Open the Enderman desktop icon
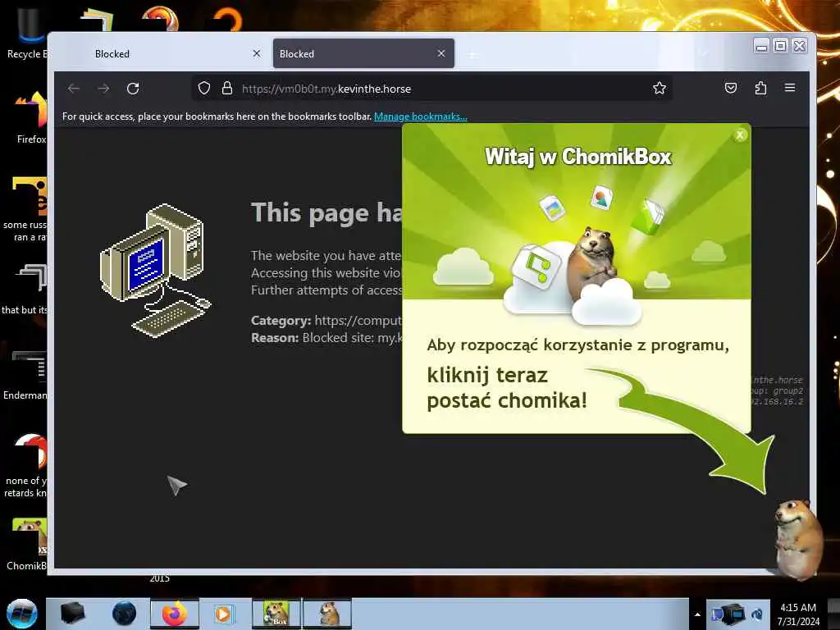The width and height of the screenshot is (840, 630). [x=27, y=375]
